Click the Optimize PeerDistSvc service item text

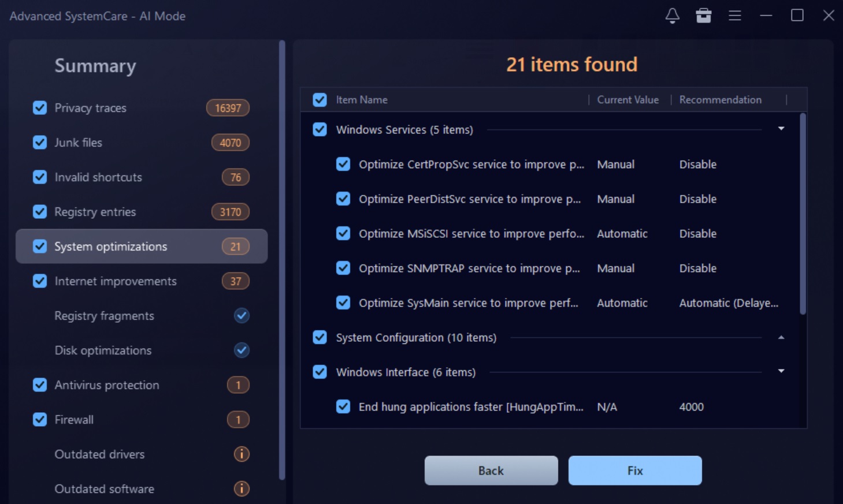click(470, 199)
